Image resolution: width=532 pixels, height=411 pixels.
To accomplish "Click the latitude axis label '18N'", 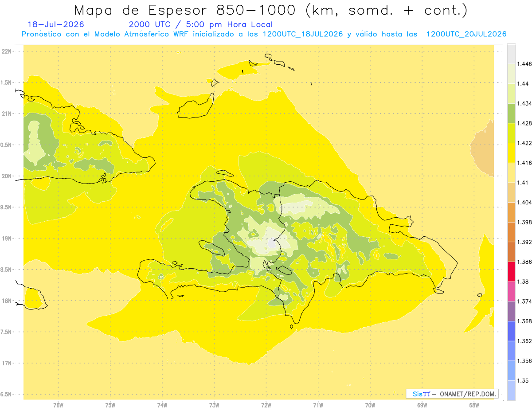I will coord(6,301).
